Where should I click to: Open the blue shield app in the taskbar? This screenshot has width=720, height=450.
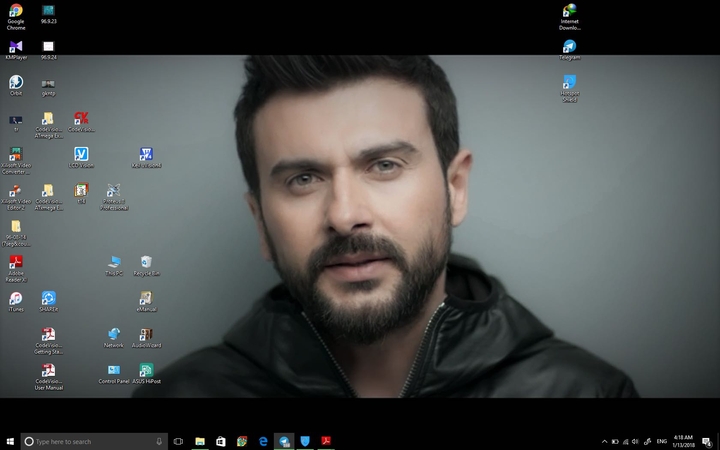305,441
